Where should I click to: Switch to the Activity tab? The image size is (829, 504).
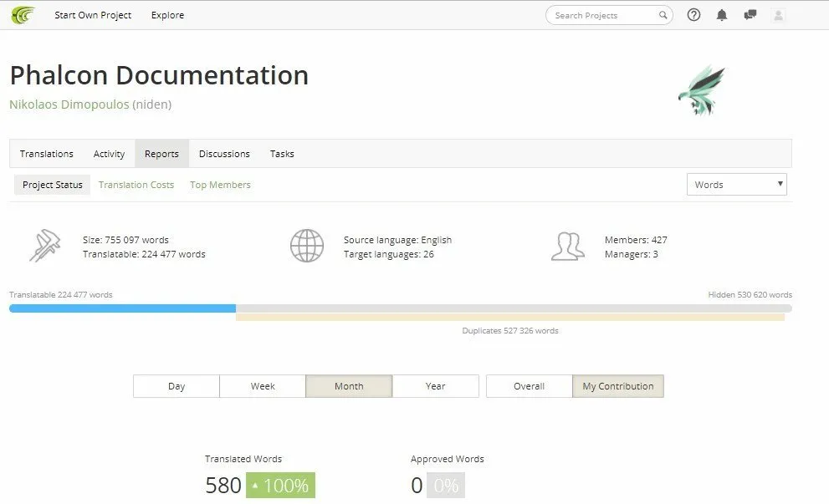pos(109,154)
